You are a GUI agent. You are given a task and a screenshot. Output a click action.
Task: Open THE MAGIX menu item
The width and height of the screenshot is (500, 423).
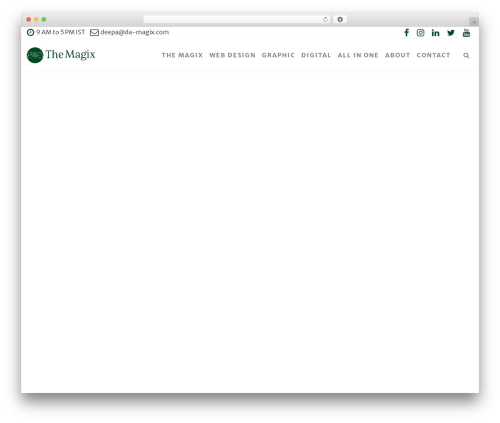[x=182, y=55]
